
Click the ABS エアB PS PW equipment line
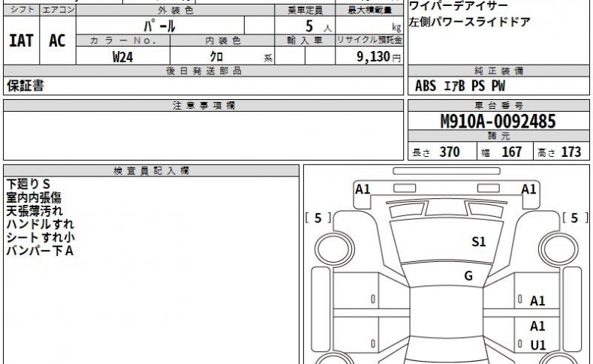460,86
